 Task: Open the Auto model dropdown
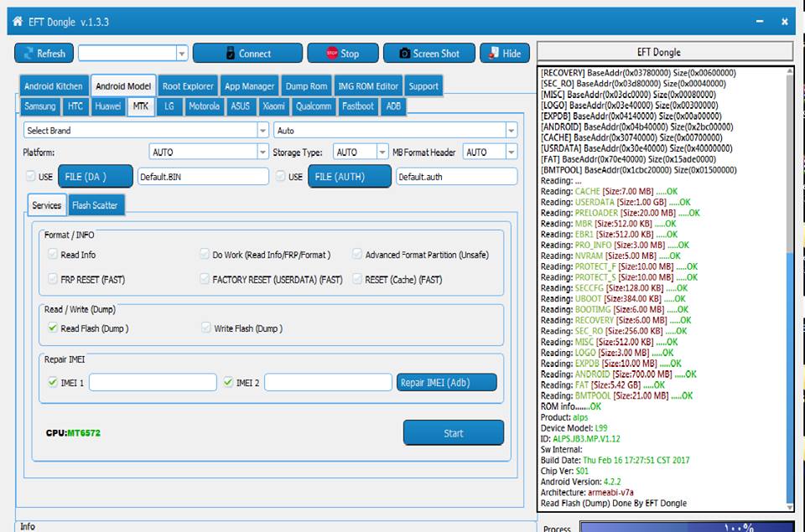[511, 131]
